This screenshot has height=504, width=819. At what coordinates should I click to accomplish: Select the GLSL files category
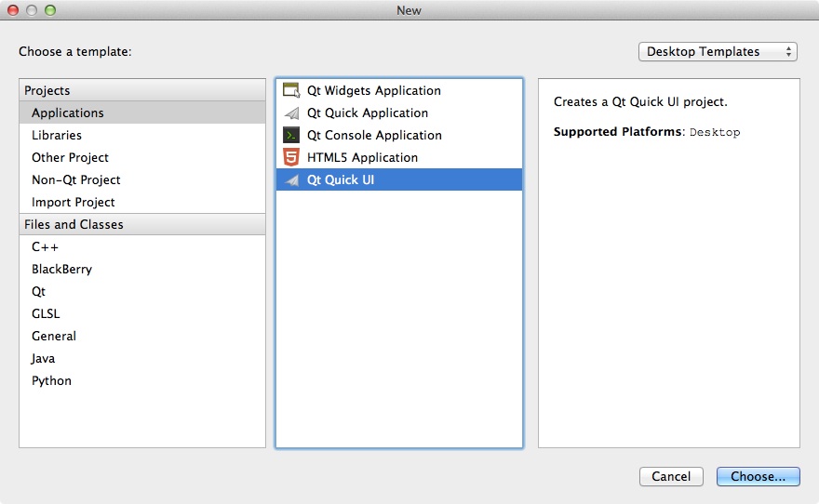[x=142, y=313]
